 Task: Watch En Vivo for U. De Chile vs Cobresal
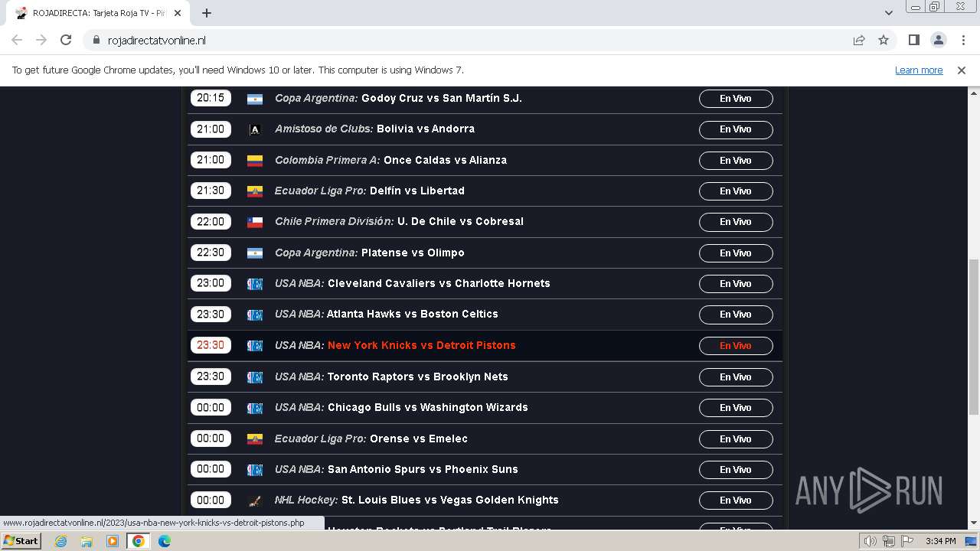736,222
